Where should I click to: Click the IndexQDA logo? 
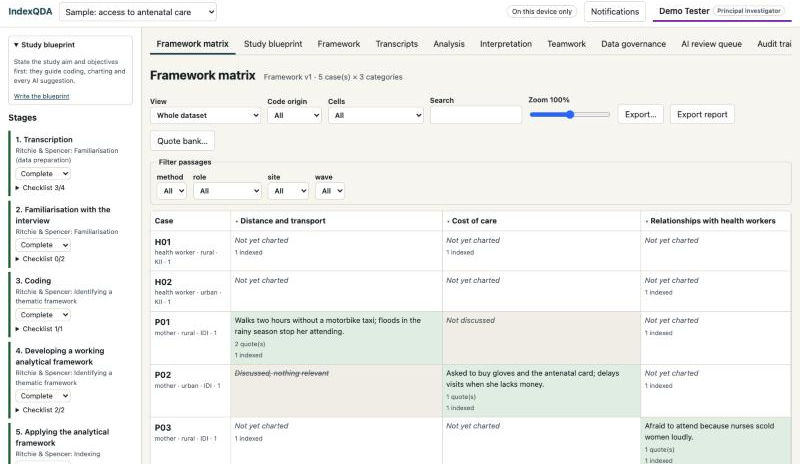30,11
